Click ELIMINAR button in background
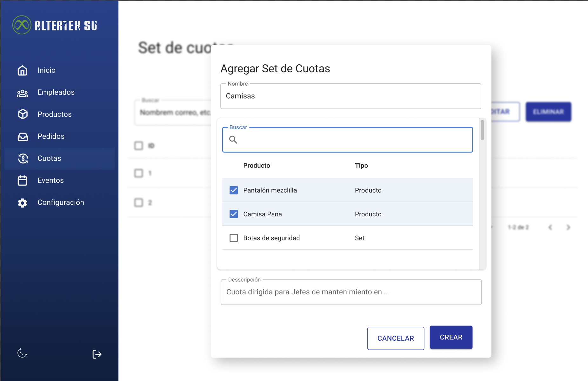Viewport: 588px width, 381px height. [548, 112]
